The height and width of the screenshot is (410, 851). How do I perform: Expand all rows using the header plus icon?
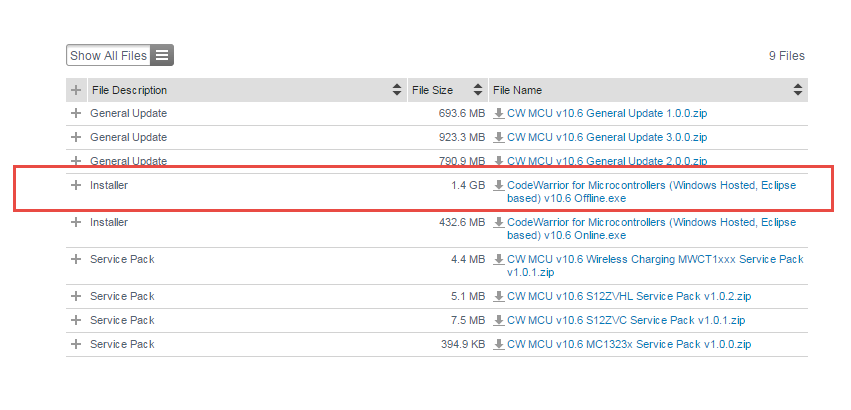[76, 90]
